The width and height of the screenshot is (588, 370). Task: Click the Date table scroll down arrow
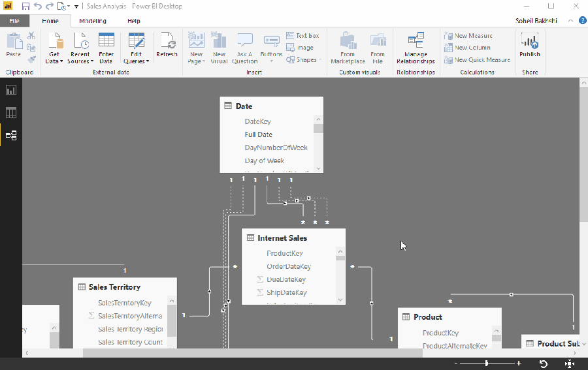(x=318, y=168)
